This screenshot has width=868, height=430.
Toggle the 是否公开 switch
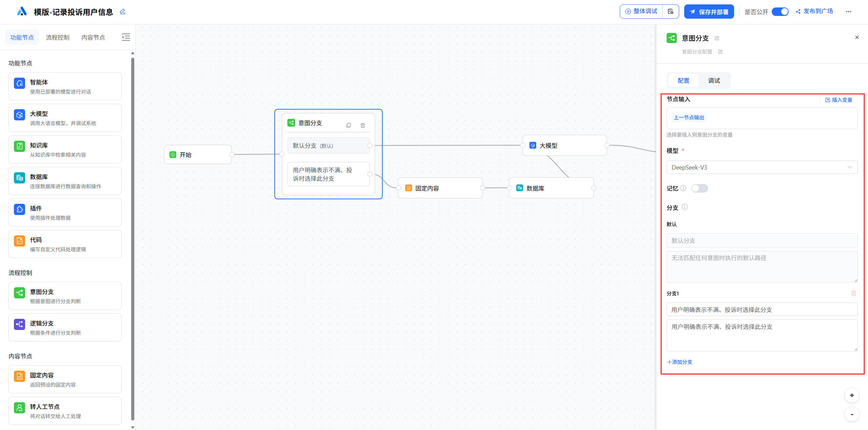780,12
